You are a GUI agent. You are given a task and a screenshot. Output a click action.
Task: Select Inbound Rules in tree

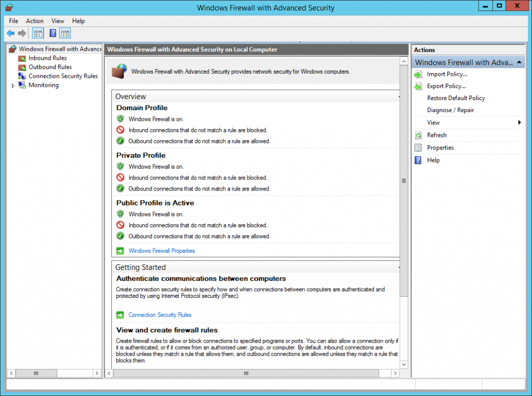click(x=47, y=58)
